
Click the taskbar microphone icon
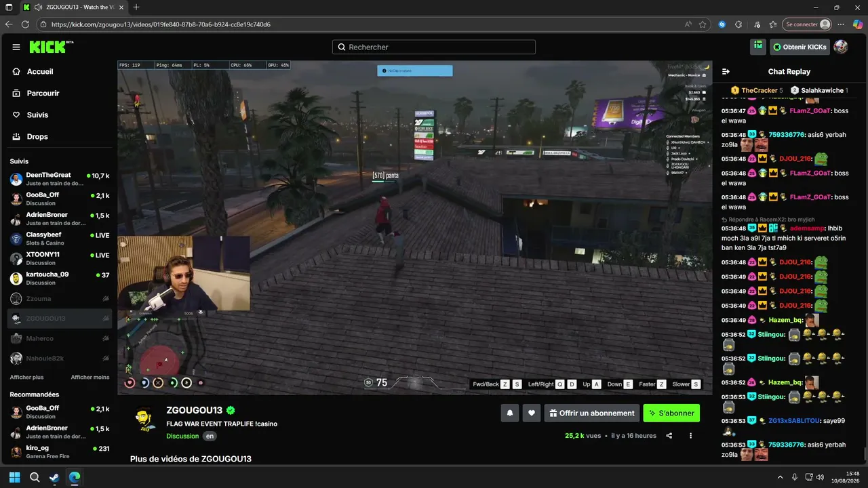tap(795, 477)
